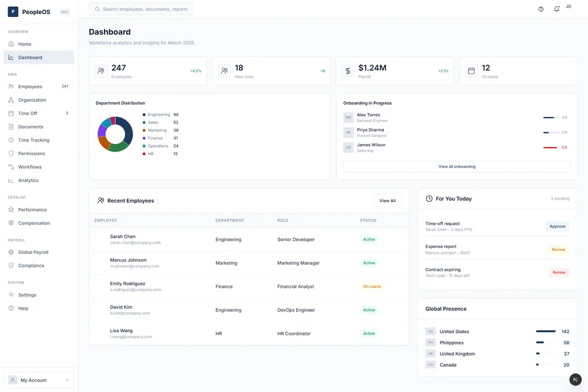The height and width of the screenshot is (392, 588).
Task: Click the search employees input field
Action: (141, 9)
